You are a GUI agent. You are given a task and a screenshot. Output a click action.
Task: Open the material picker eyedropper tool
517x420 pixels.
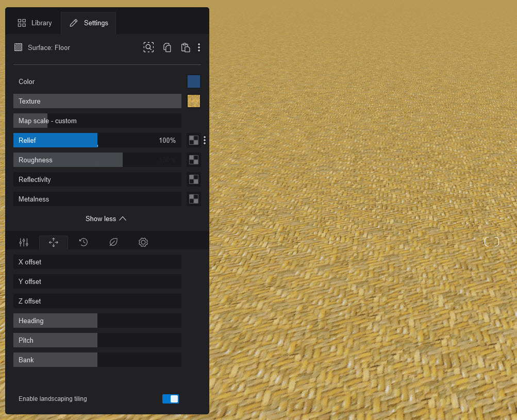[148, 47]
